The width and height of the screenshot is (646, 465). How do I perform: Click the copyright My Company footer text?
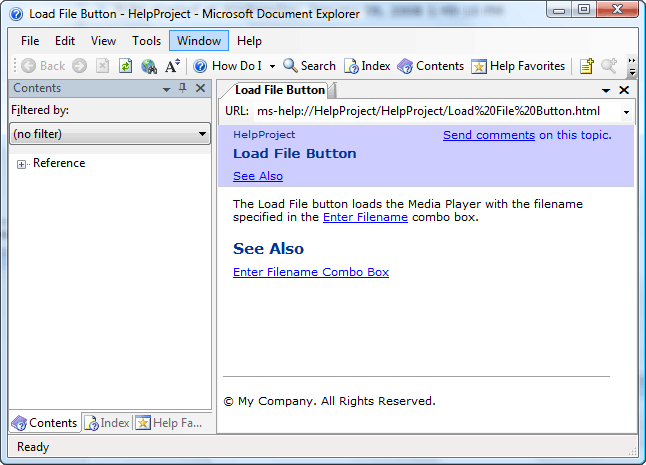[x=330, y=401]
